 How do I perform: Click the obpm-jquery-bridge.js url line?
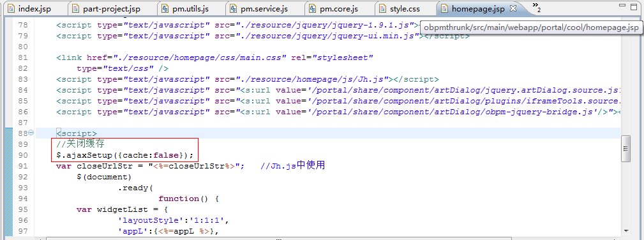[x=338, y=111]
